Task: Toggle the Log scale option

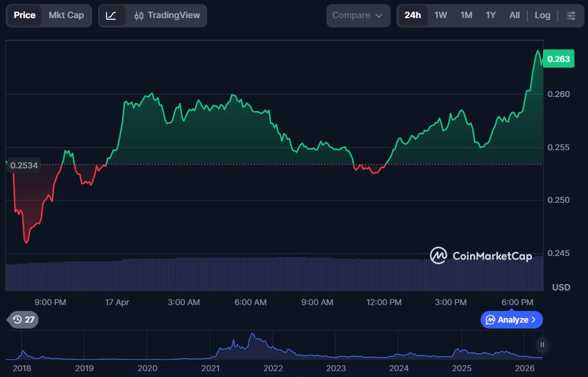Action: coord(542,15)
